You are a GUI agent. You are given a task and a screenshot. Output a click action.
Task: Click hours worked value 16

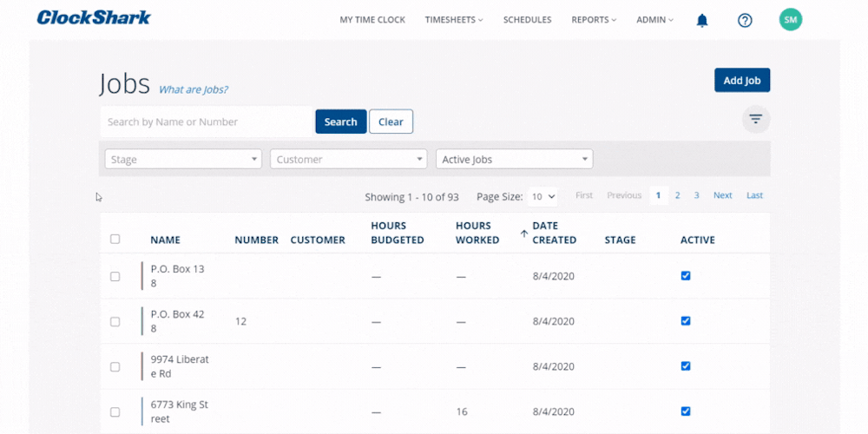click(461, 411)
